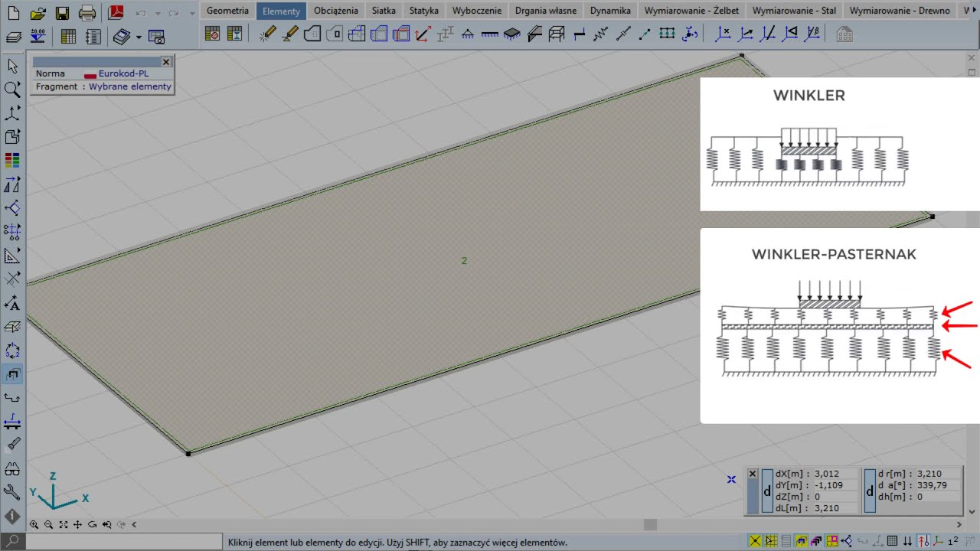Switch to the Obciążenia tab
Image resolution: width=980 pixels, height=551 pixels.
click(335, 11)
